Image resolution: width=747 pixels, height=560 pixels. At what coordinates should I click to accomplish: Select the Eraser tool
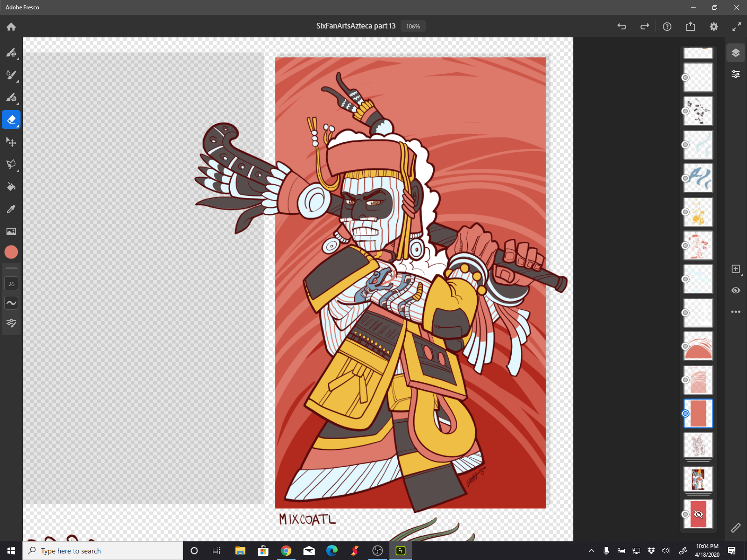click(11, 119)
